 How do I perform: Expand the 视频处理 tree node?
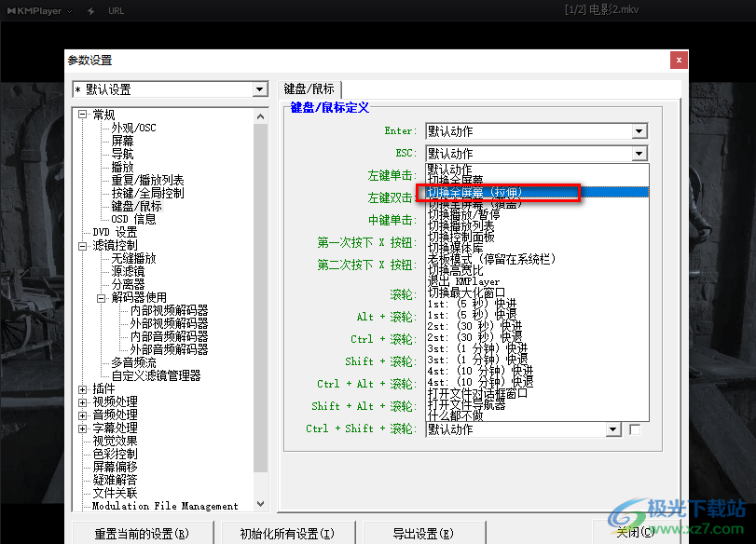point(82,402)
